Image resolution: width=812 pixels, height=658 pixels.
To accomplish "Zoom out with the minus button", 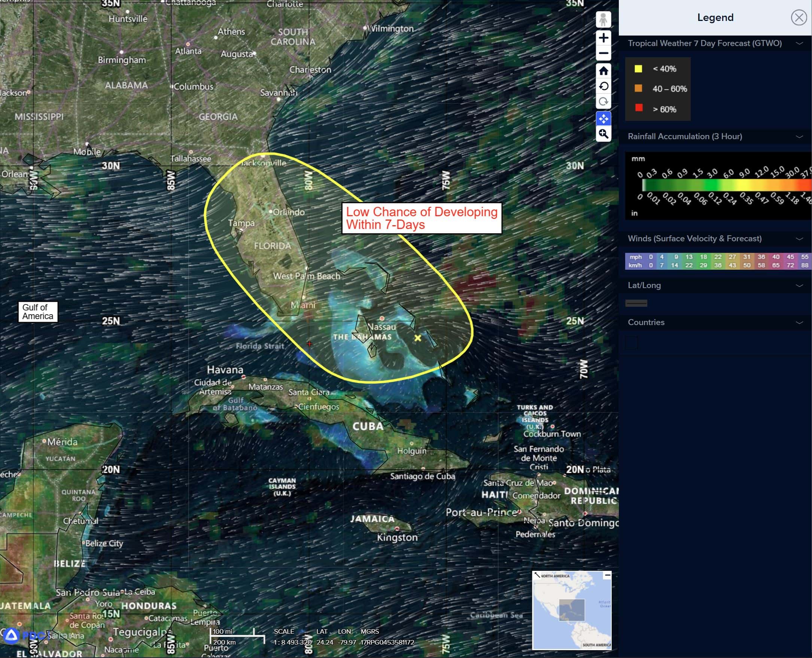I will [603, 53].
